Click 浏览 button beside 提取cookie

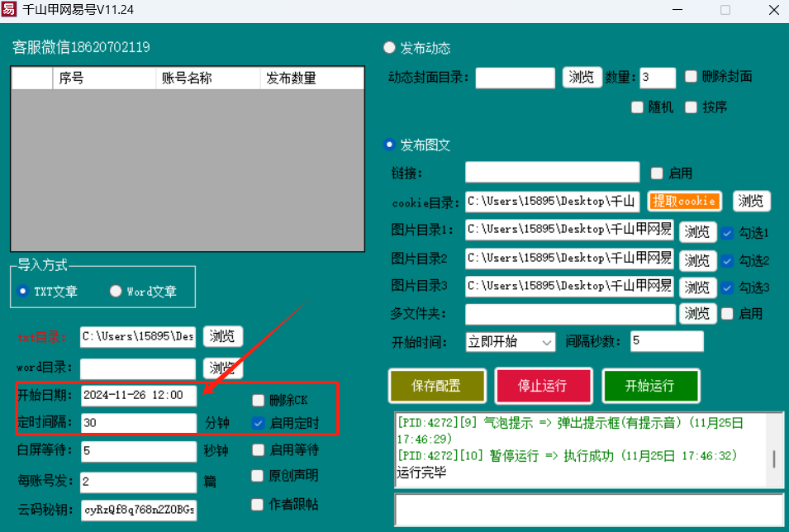(751, 201)
